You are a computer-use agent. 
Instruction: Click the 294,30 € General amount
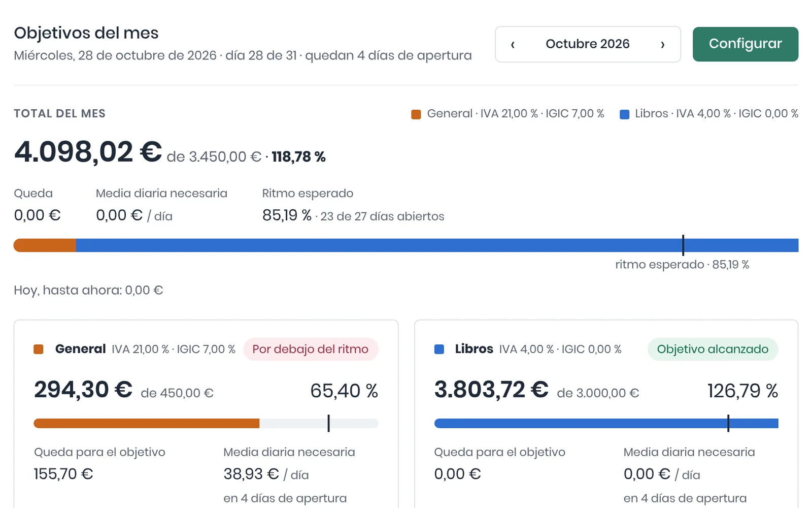pos(83,390)
